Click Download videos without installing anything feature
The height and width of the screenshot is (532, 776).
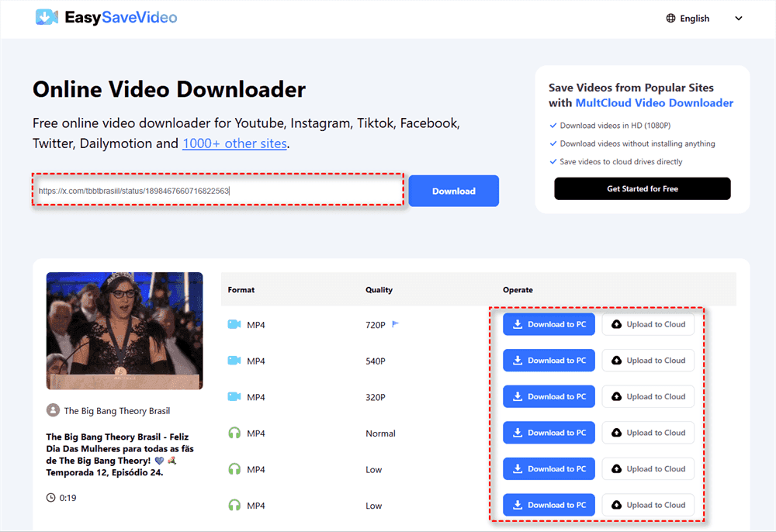point(637,143)
